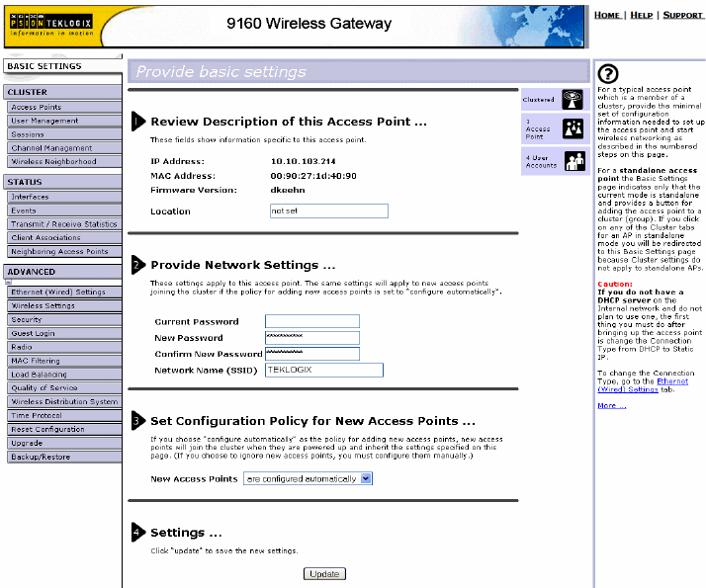706x588 pixels.
Task: Click the Home link
Action: (x=607, y=15)
